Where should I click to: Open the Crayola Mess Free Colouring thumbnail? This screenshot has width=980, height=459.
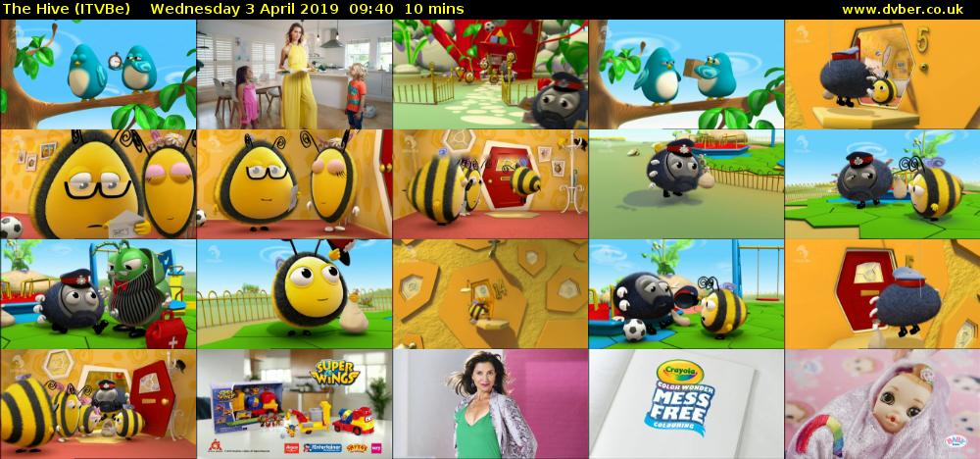click(x=686, y=404)
